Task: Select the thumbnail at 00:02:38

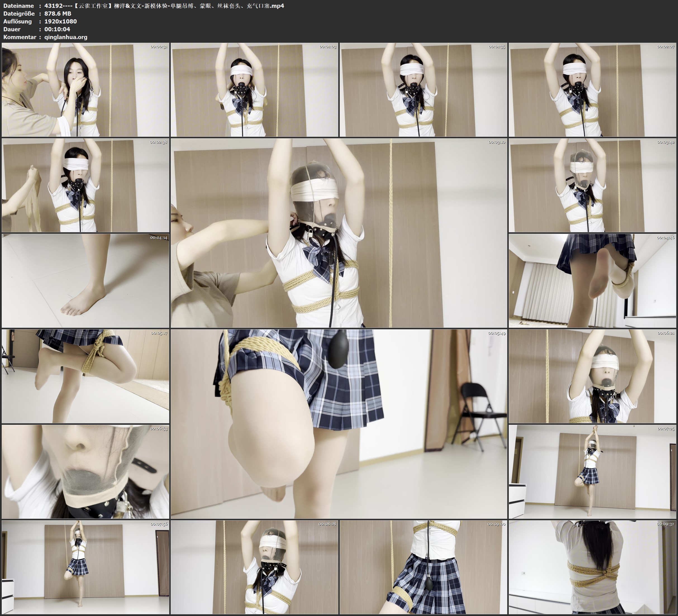Action: click(x=85, y=185)
